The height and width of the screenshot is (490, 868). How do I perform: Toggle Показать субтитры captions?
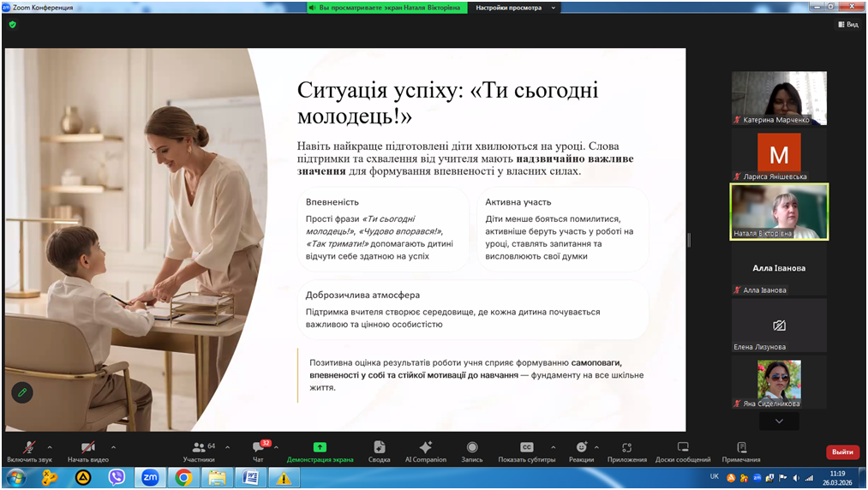tap(526, 447)
